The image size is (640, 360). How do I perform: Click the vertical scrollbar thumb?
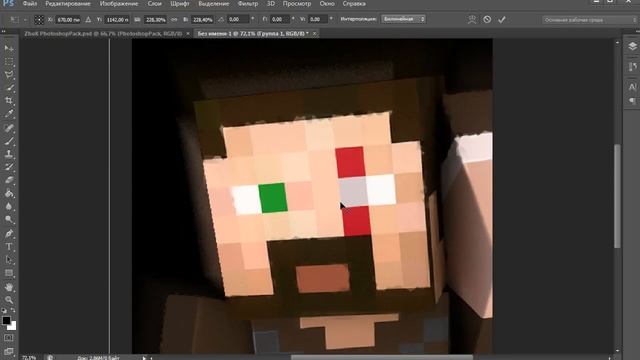point(617,196)
